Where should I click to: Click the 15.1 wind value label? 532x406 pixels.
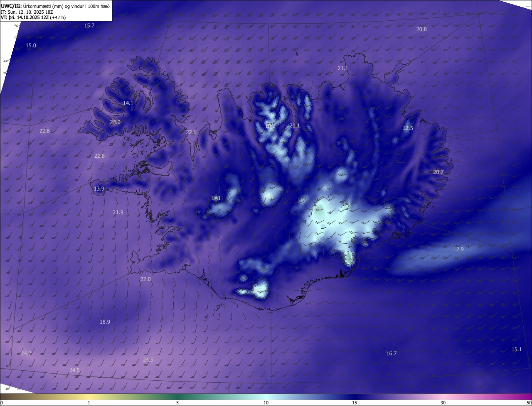point(517,350)
